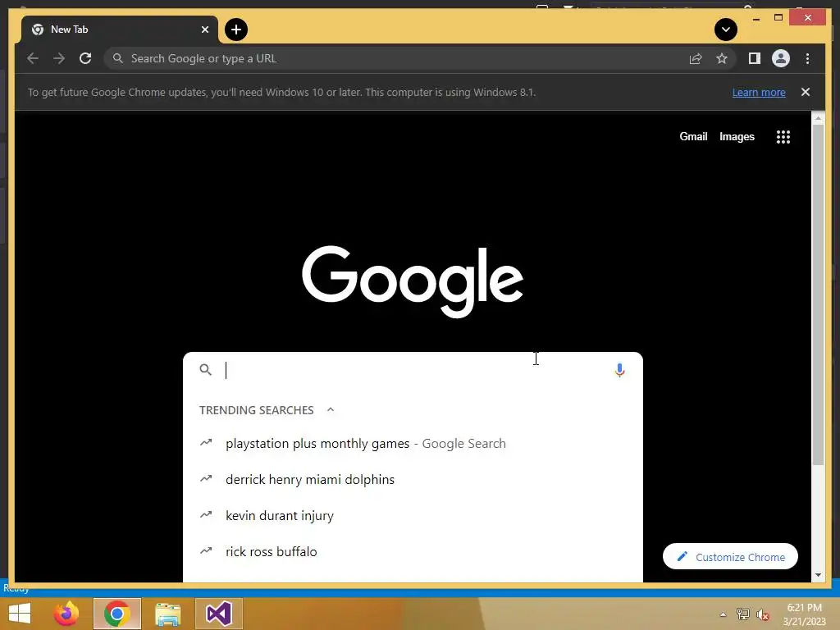
Task: Click the scrollbar down arrow
Action: point(818,575)
